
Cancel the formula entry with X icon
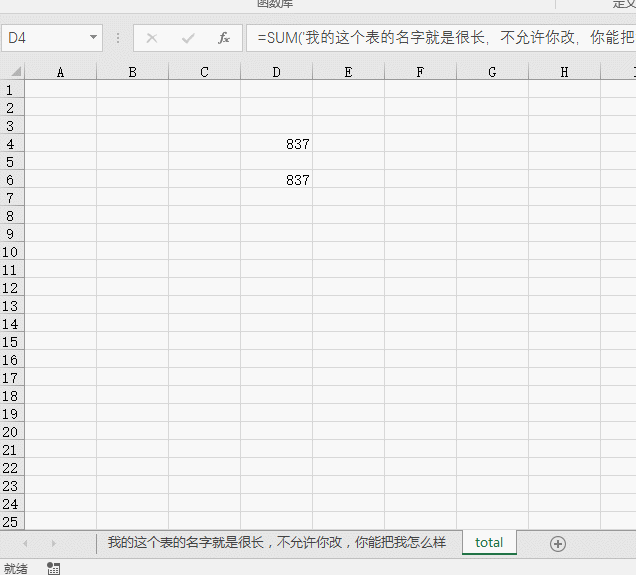point(152,38)
